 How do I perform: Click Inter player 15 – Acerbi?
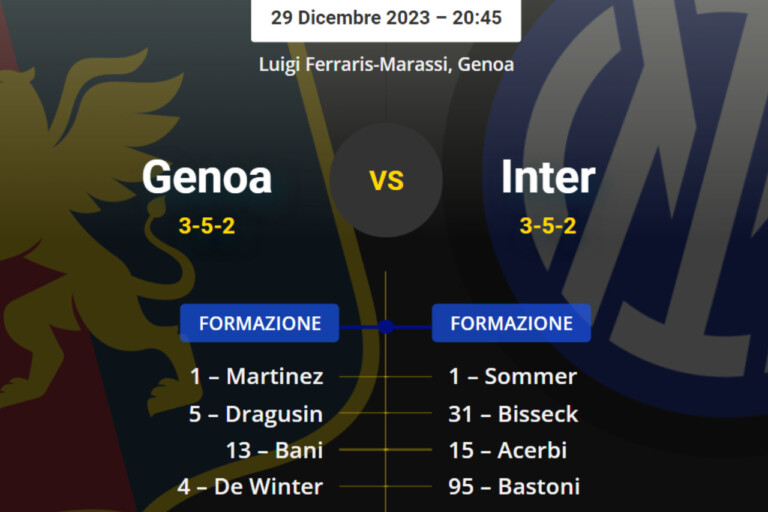pos(508,450)
